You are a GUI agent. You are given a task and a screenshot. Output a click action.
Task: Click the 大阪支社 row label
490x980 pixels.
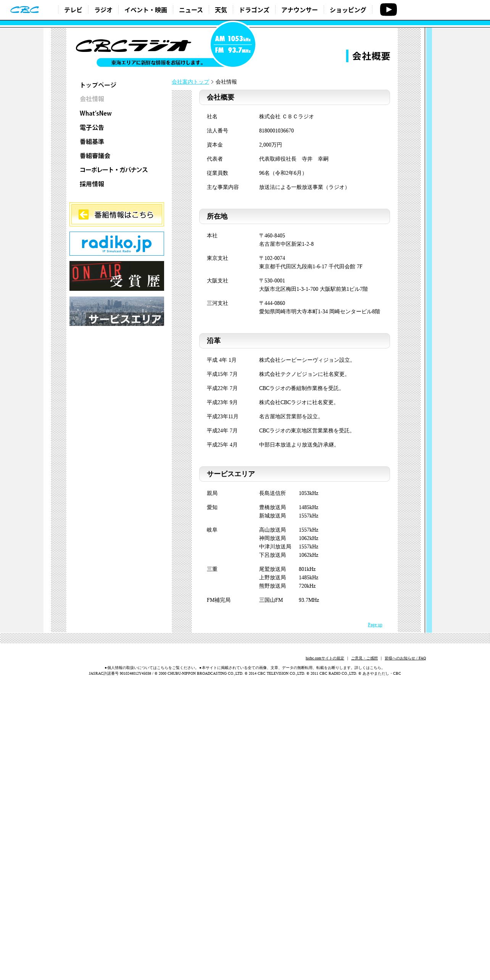coord(218,281)
